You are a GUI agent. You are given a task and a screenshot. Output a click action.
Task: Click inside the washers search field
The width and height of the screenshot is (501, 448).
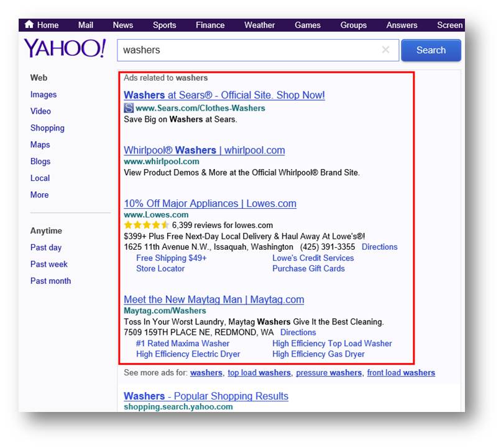(x=249, y=50)
